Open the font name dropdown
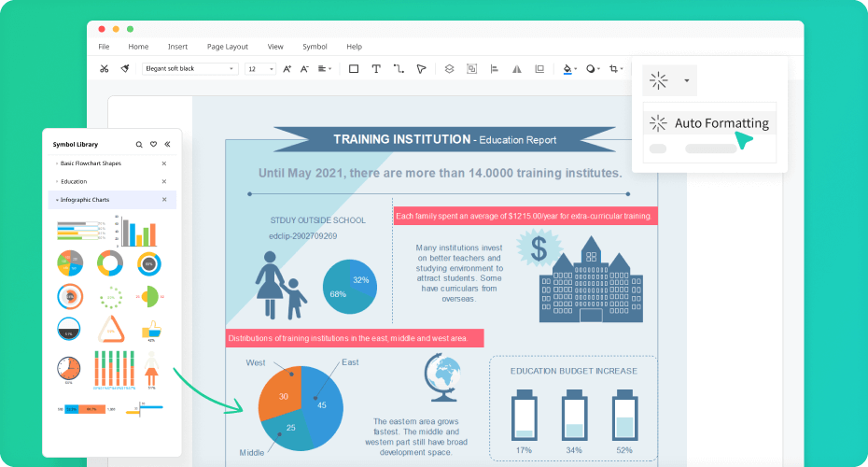 tap(232, 69)
